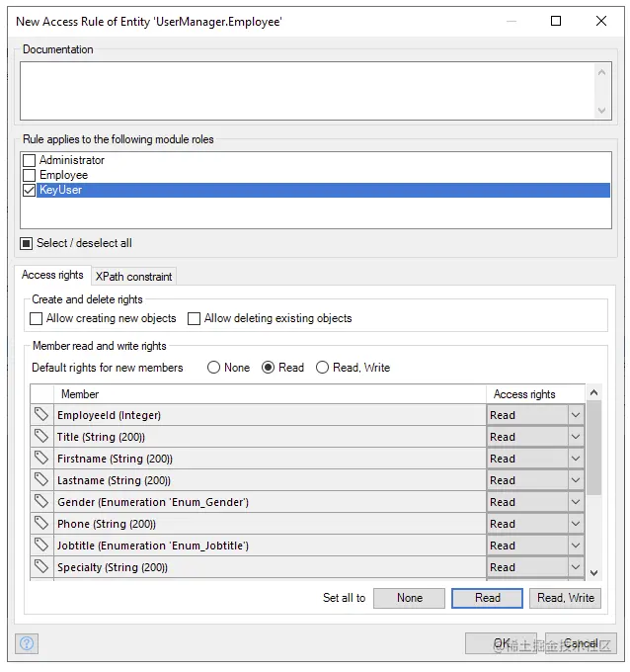
Task: Click the member list scrollbar down arrow
Action: pos(594,572)
